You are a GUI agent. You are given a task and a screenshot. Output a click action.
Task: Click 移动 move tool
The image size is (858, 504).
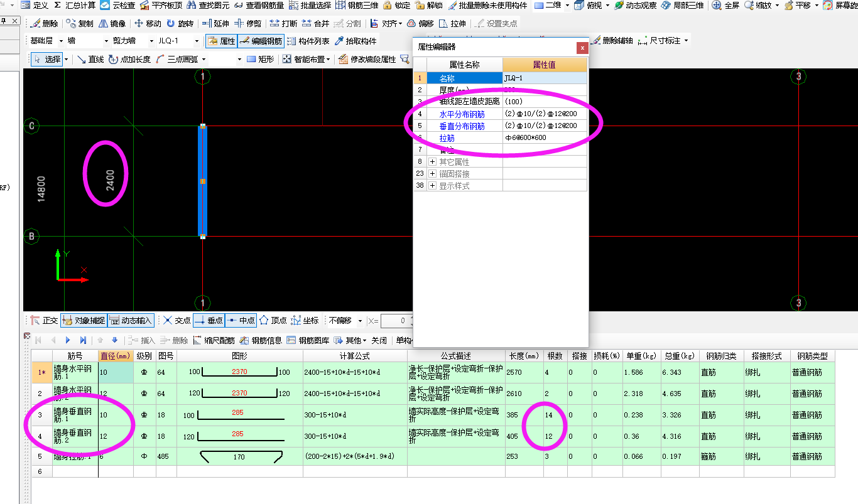point(148,24)
